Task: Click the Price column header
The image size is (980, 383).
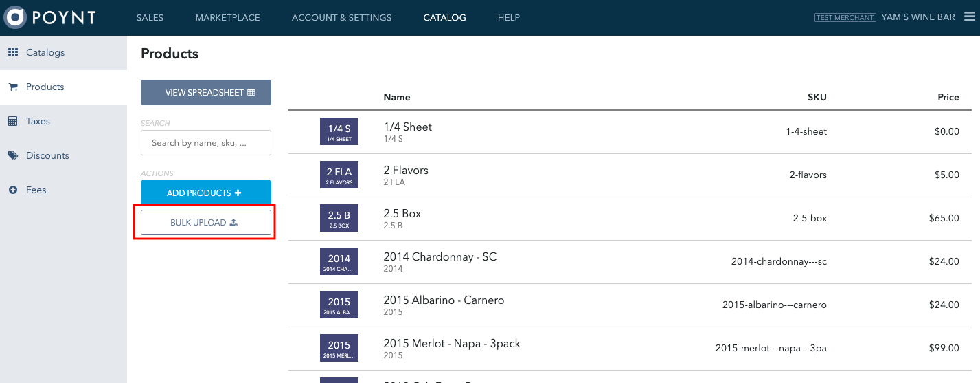Action: click(x=948, y=97)
